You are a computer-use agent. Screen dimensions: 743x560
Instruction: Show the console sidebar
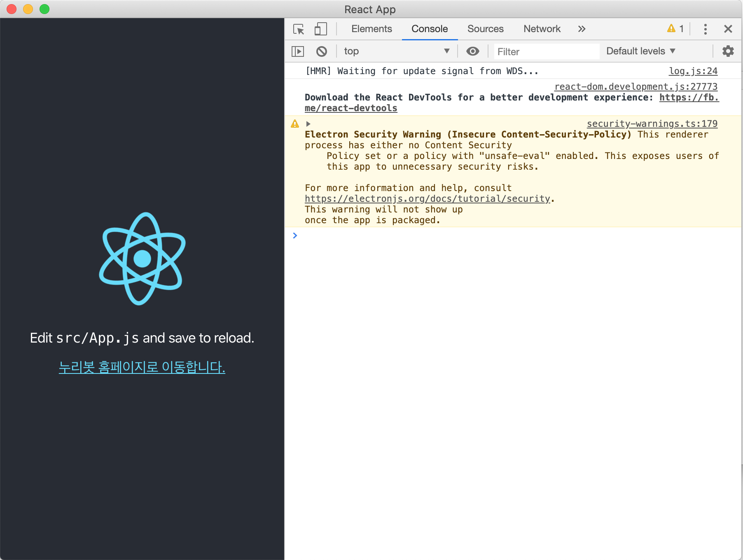(298, 51)
